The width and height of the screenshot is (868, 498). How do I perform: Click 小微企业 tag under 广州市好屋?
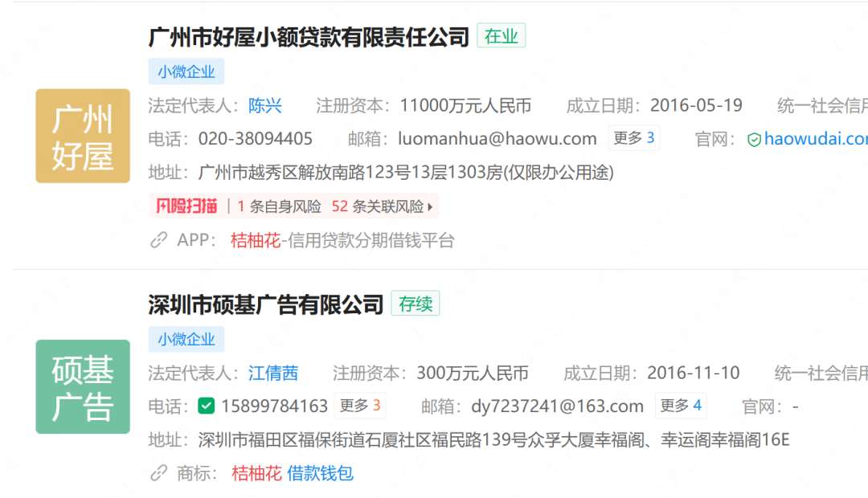point(186,71)
